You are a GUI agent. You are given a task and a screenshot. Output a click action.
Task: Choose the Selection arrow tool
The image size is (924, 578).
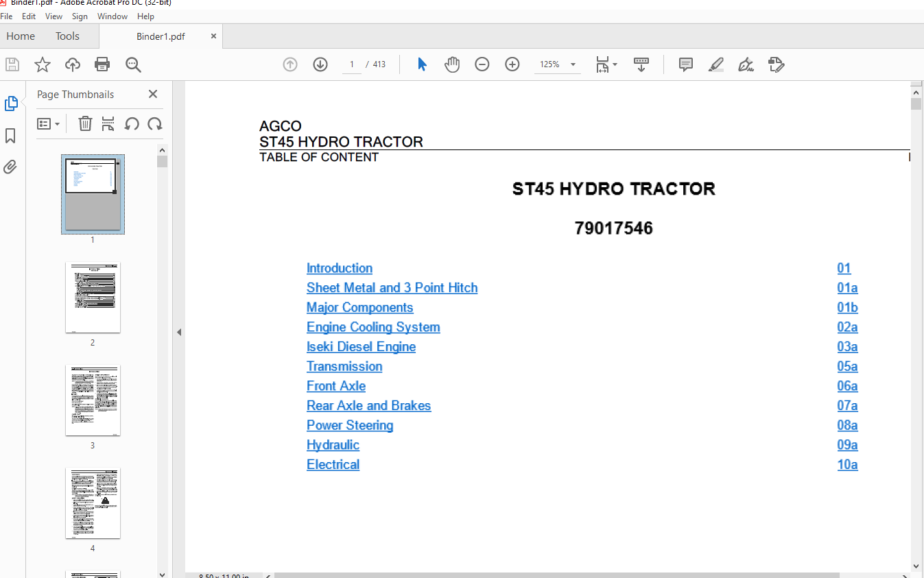[422, 64]
